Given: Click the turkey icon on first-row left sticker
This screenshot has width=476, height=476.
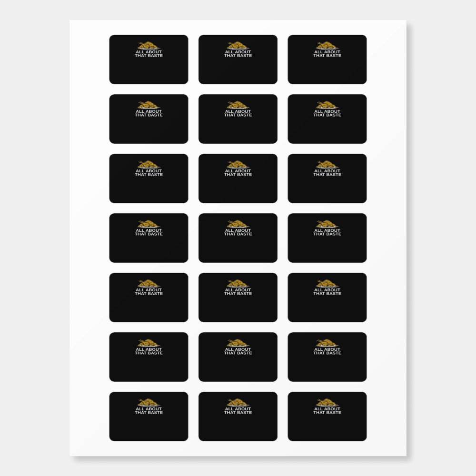Looking at the screenshot, I should (149, 45).
